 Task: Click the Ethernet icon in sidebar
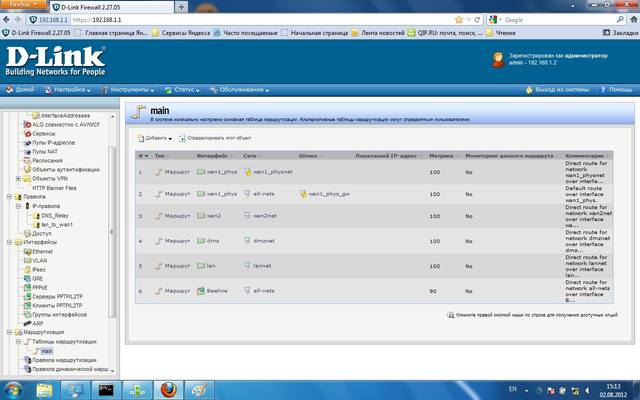pos(27,251)
